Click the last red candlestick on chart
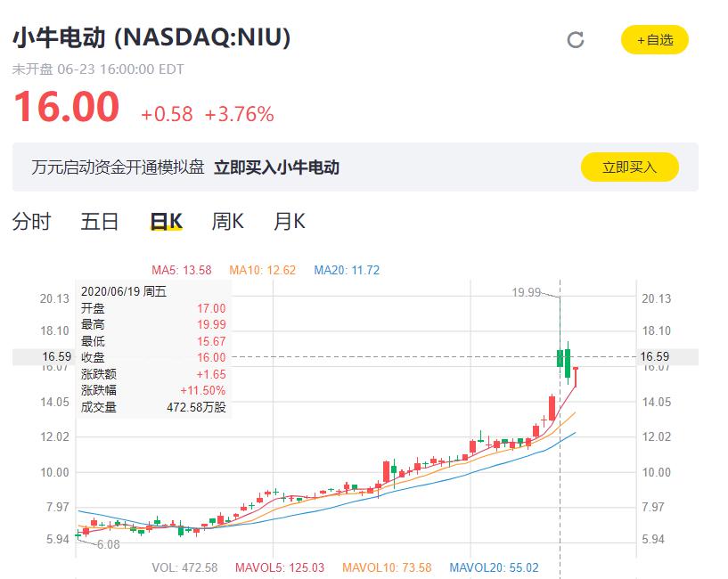The height and width of the screenshot is (579, 728). coord(576,377)
